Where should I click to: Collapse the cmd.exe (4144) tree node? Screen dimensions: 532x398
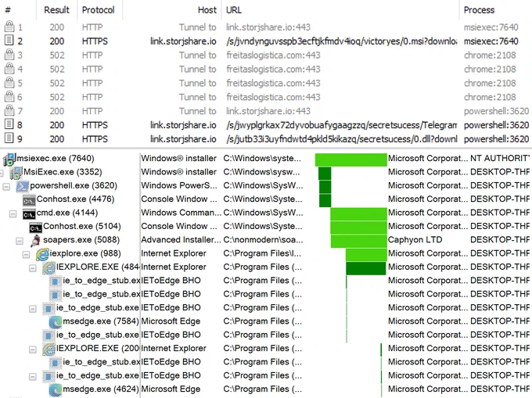(13, 213)
